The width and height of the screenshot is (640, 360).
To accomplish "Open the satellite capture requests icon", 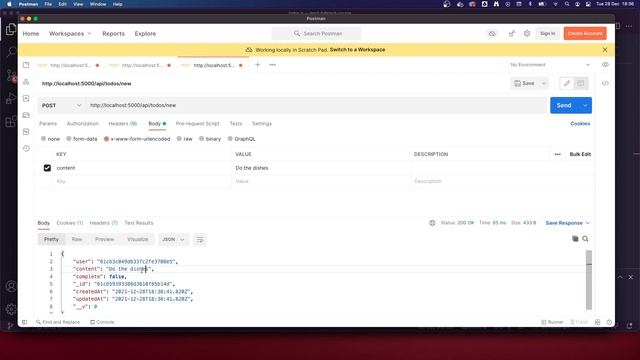I will pos(511,33).
